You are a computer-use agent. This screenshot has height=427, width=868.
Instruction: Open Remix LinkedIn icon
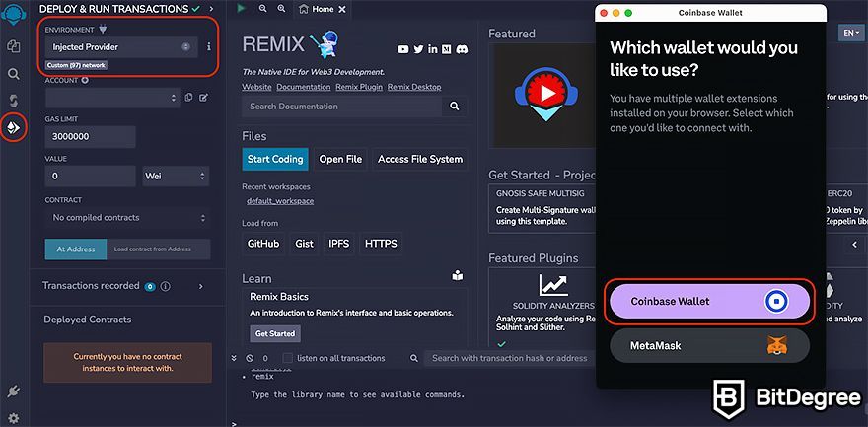433,49
